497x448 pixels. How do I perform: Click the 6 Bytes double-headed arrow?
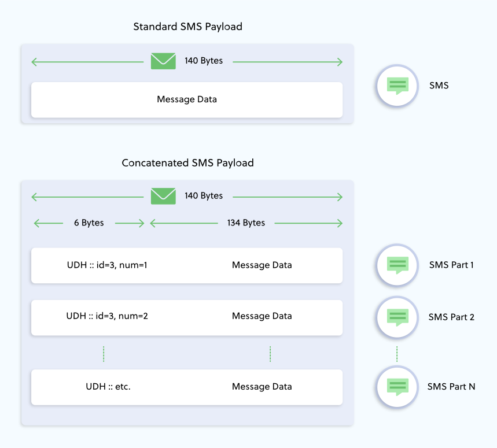click(89, 223)
